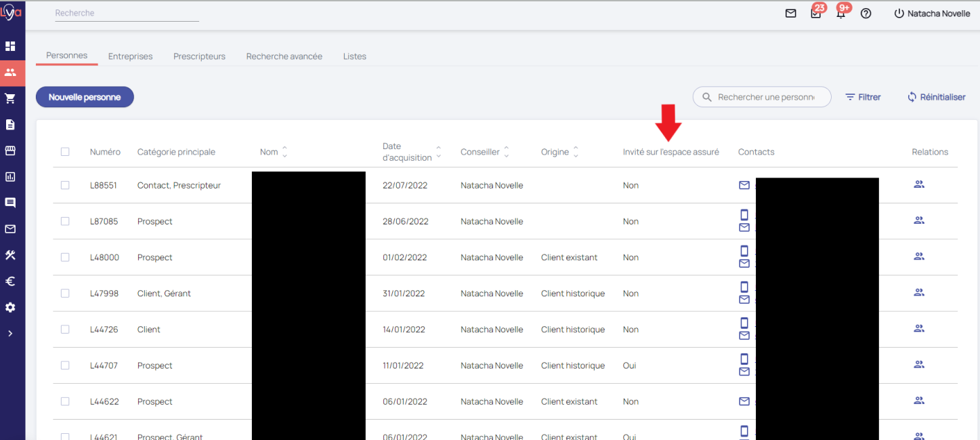The image size is (980, 440).
Task: Open the documents icon in sidebar
Action: click(10, 125)
